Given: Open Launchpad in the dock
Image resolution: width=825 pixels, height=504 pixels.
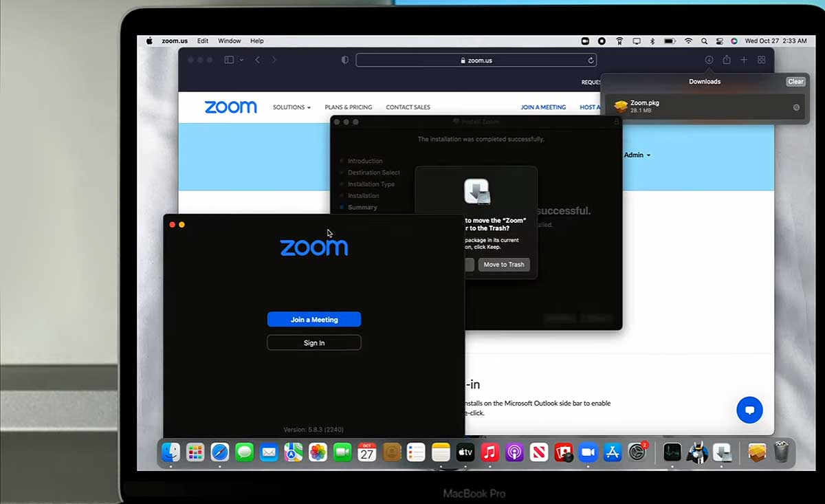Looking at the screenshot, I should (x=195, y=452).
